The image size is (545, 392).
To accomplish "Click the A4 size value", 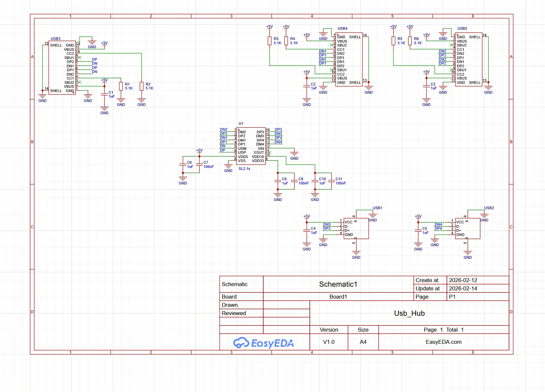I will pyautogui.click(x=363, y=342).
